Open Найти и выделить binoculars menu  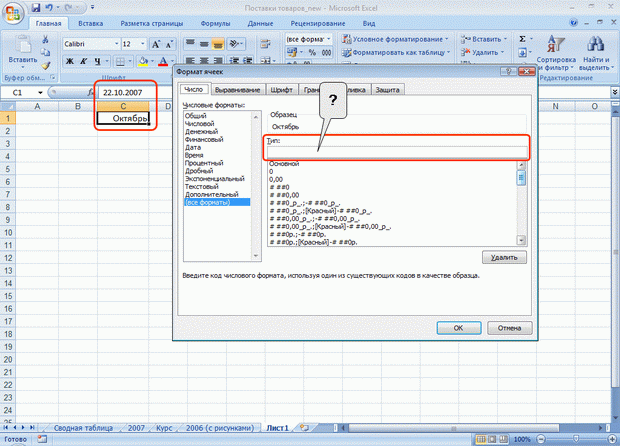[x=595, y=53]
